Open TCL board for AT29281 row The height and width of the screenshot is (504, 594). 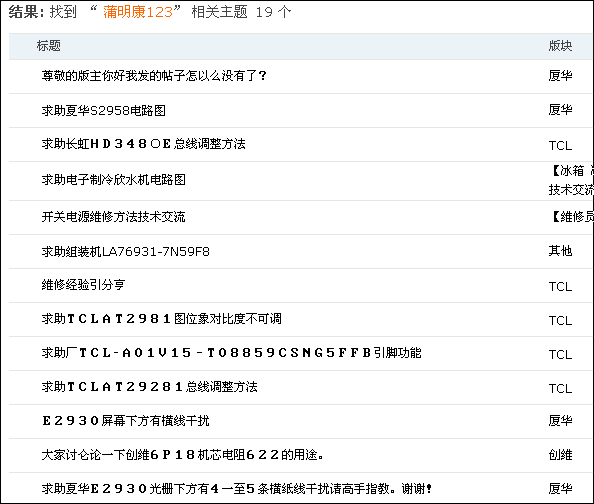coord(560,389)
